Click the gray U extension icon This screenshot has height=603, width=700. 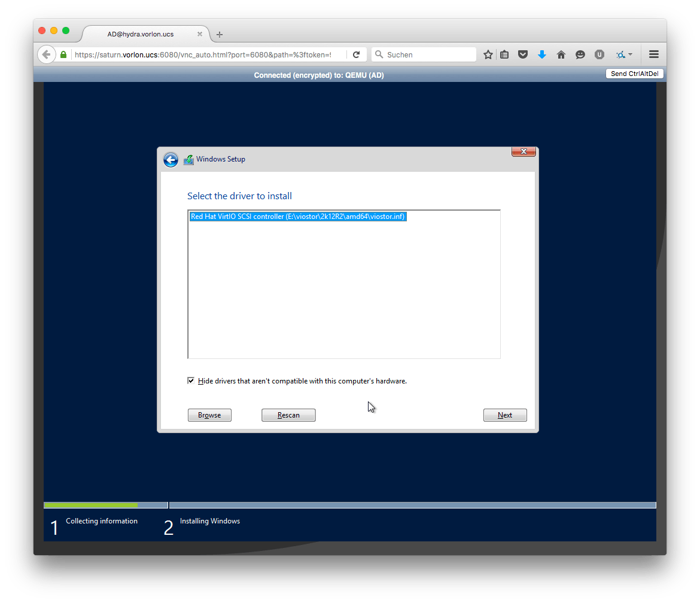click(x=599, y=54)
